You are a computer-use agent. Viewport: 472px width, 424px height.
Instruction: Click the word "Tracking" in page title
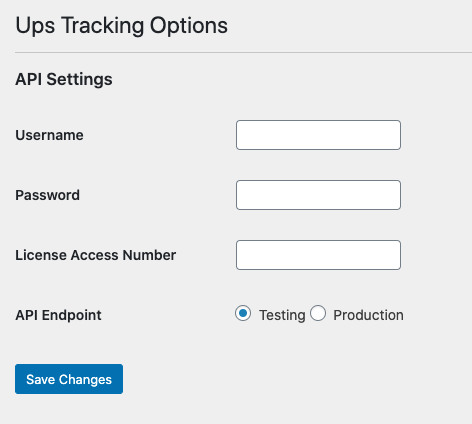(x=102, y=26)
